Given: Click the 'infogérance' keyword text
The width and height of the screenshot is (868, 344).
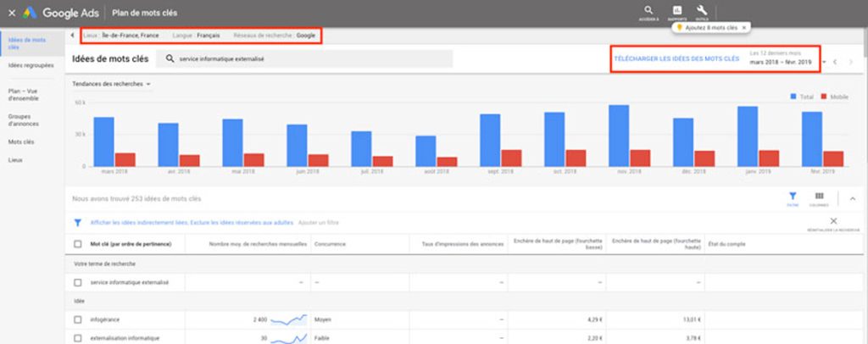Looking at the screenshot, I should pos(104,319).
